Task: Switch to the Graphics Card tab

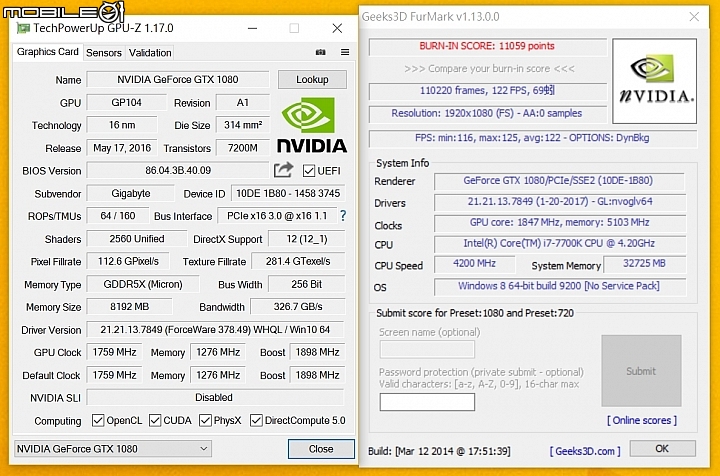Action: (x=48, y=52)
